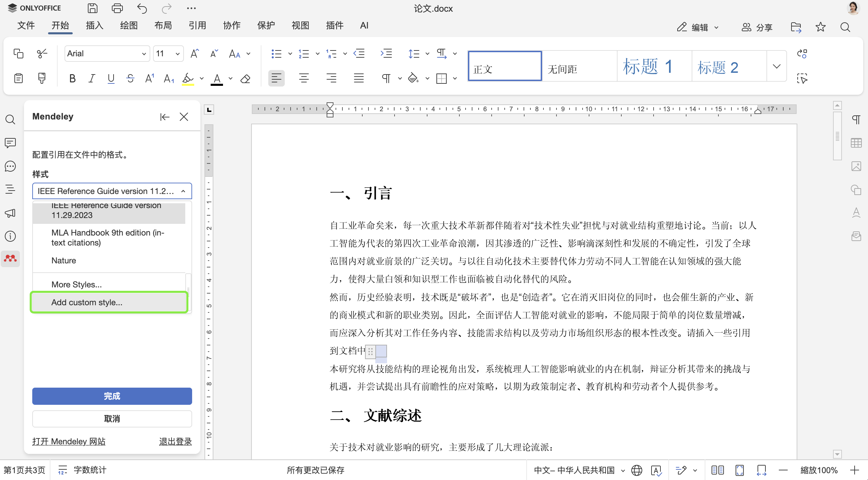
Task: Click the Replace icon at ribbon right
Action: pyautogui.click(x=802, y=54)
